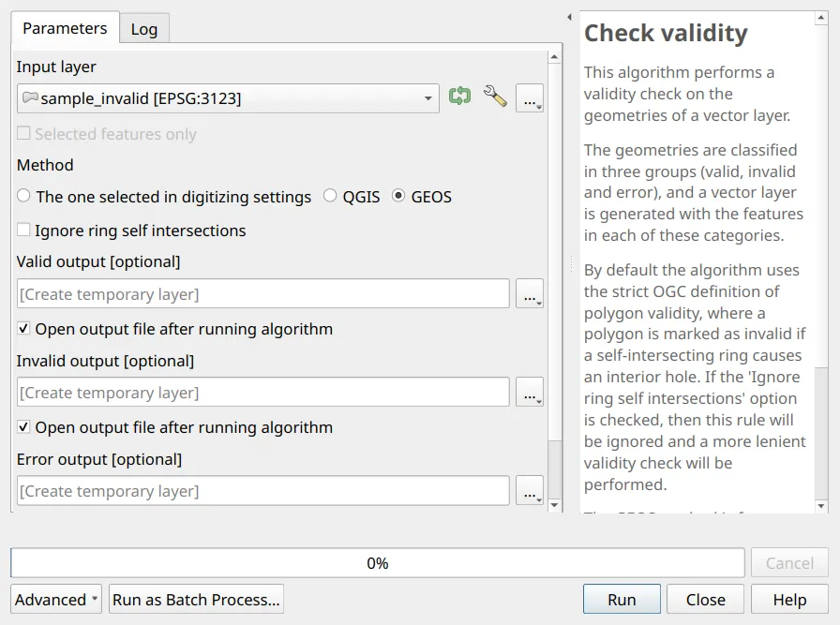Click the Input layer label
The width and height of the screenshot is (840, 625).
[56, 67]
